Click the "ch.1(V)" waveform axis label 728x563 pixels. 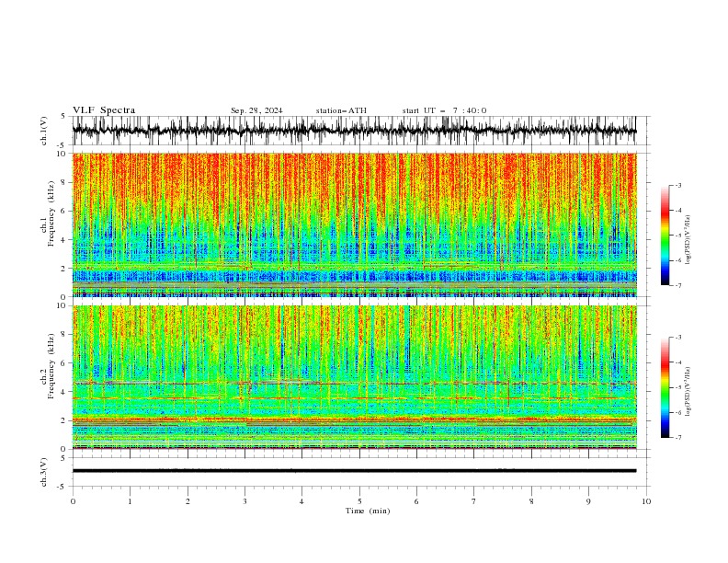[44, 131]
